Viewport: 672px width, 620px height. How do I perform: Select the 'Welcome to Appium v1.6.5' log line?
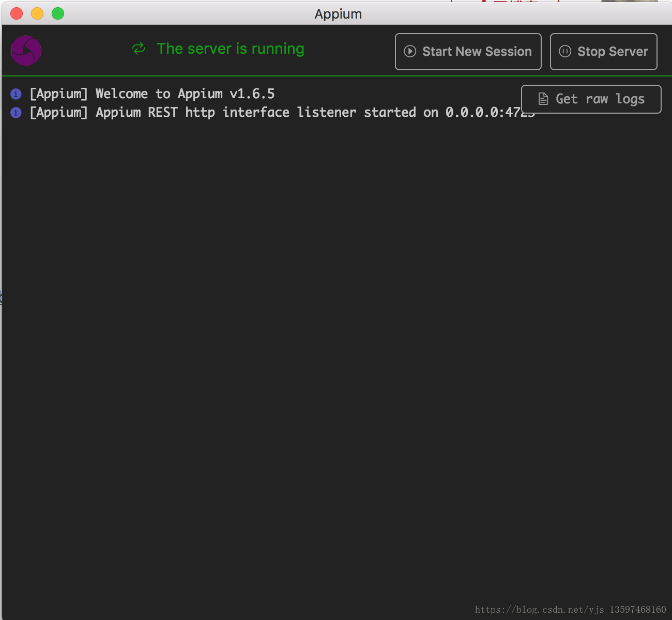click(x=152, y=94)
